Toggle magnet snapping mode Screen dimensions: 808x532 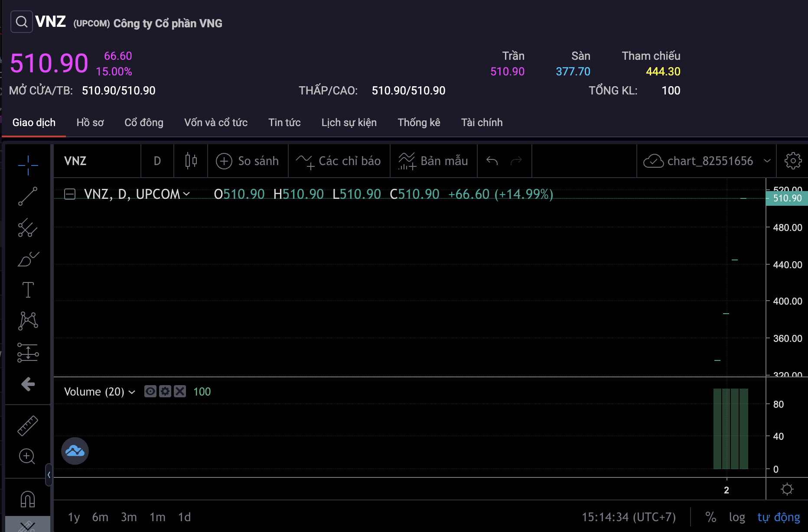(28, 499)
